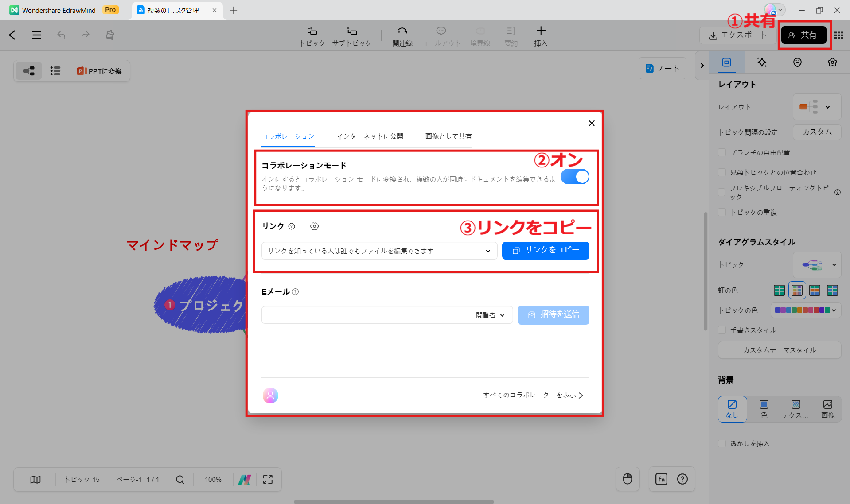Viewport: 850px width, 504px height.
Task: Check ブランチの自由配置 option
Action: (721, 152)
